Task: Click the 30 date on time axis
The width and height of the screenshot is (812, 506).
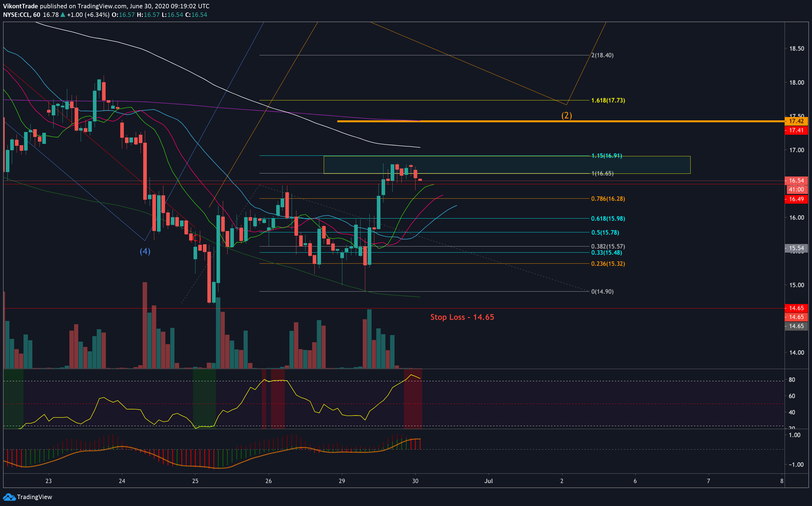Action: tap(415, 481)
